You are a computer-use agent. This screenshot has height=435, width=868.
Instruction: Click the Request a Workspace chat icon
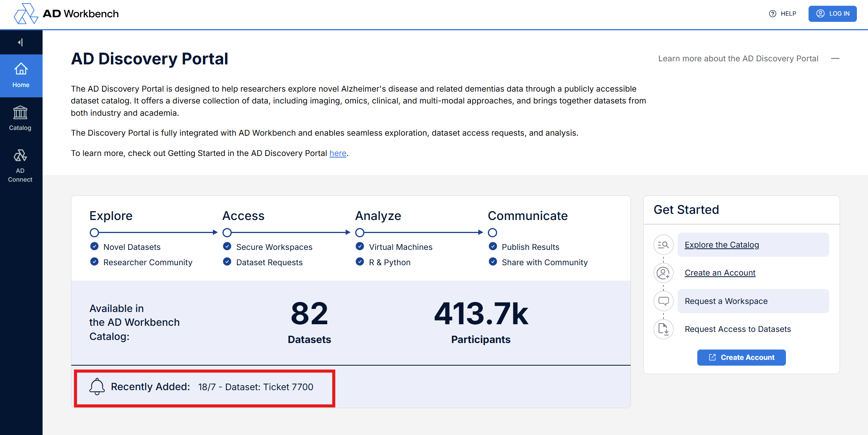point(663,301)
